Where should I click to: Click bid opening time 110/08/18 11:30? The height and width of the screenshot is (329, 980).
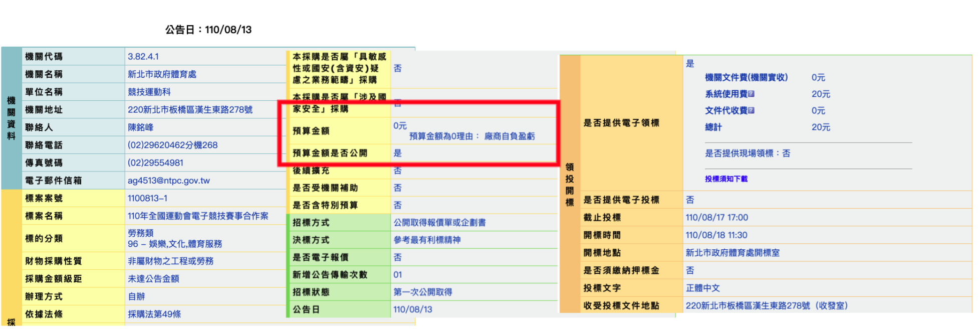(716, 235)
